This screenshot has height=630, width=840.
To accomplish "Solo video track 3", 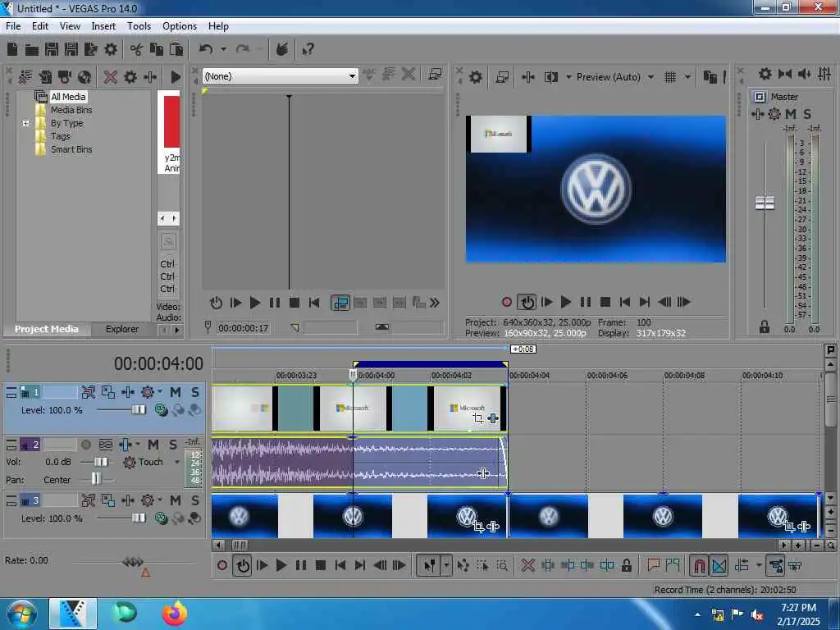I will 195,500.
